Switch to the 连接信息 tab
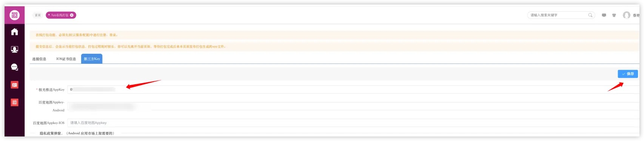This screenshot has height=141, width=644. click(x=39, y=59)
